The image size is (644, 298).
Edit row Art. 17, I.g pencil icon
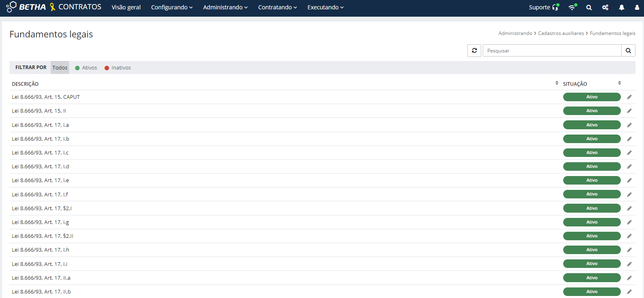[x=629, y=222]
